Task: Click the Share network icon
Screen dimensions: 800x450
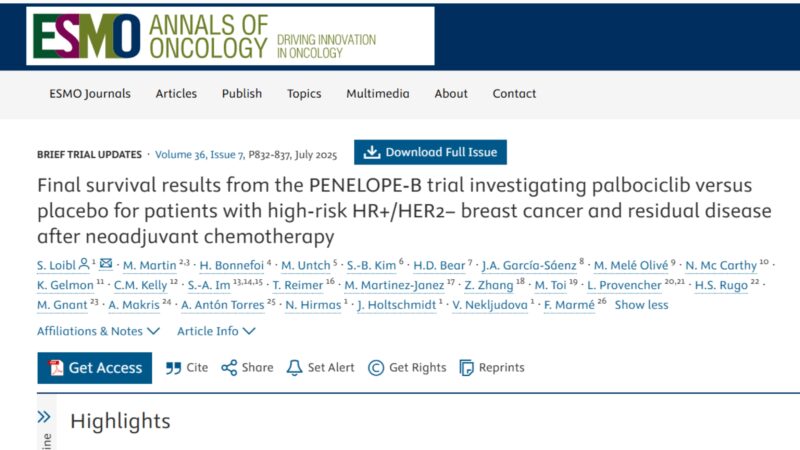Action: [x=229, y=368]
